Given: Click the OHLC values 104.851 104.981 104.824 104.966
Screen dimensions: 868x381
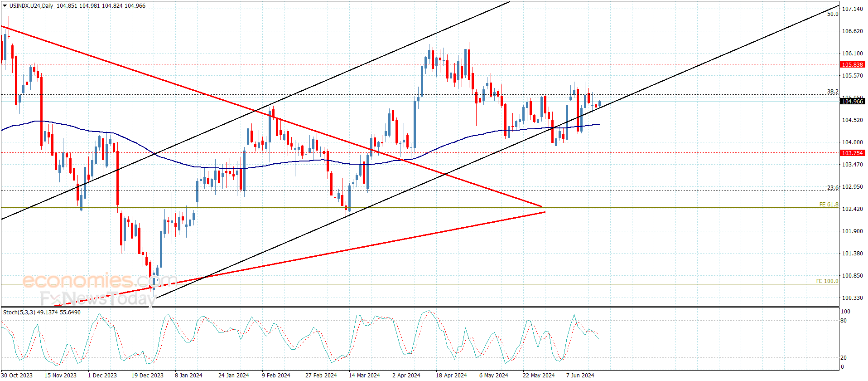Looking at the screenshot, I should (101, 6).
